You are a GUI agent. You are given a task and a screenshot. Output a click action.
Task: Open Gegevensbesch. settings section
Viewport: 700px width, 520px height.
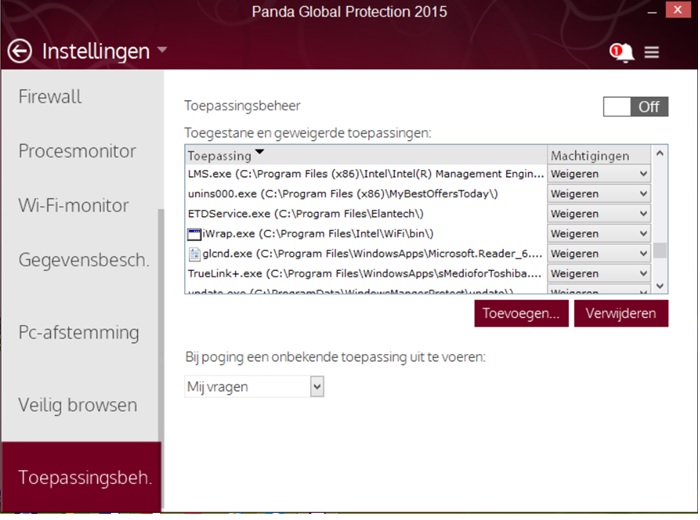[84, 260]
